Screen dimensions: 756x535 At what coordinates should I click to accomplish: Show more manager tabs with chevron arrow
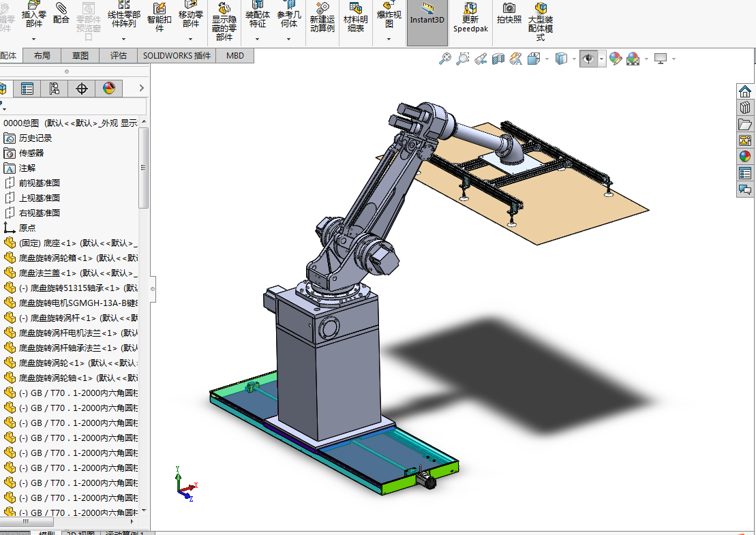click(141, 88)
